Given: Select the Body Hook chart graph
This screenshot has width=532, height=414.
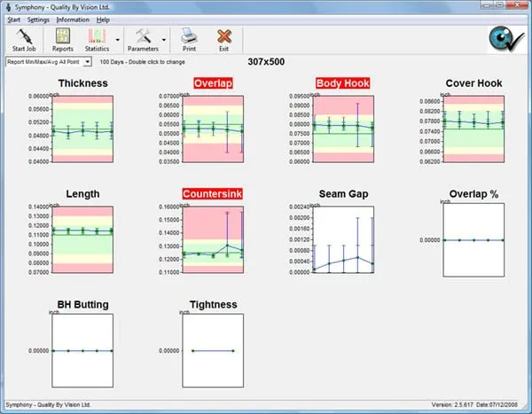Looking at the screenshot, I should point(343,129).
